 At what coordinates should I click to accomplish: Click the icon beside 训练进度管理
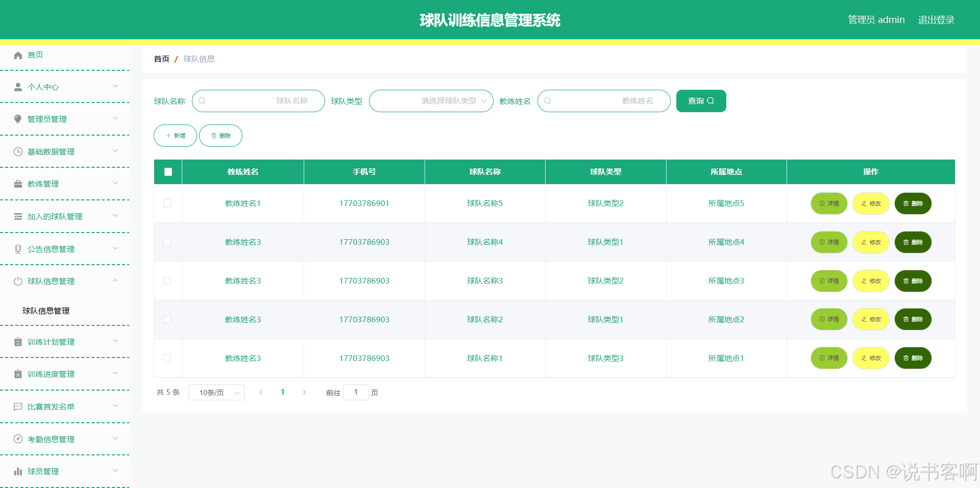[18, 374]
